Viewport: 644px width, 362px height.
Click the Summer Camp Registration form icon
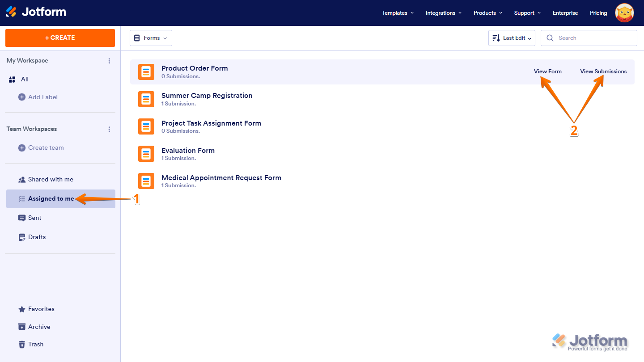point(146,99)
